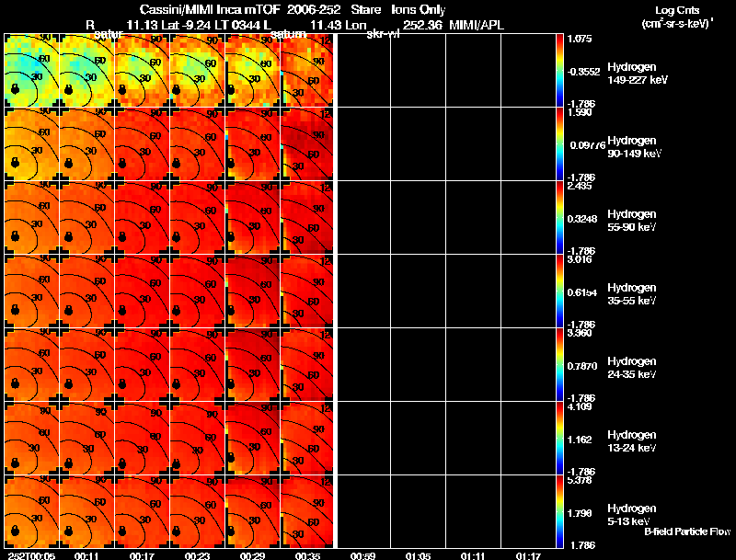Click the Hydrogen 90-149 keV panel at 00:05
Viewport: 736px width, 560px height.
pyautogui.click(x=31, y=144)
